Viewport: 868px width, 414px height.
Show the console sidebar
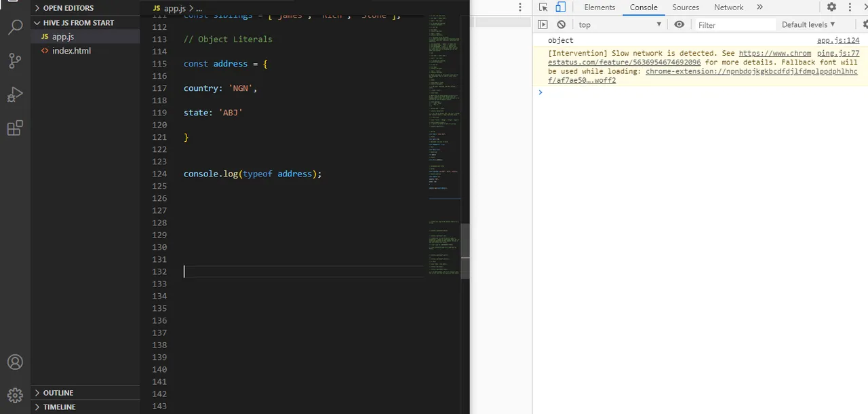pyautogui.click(x=542, y=24)
